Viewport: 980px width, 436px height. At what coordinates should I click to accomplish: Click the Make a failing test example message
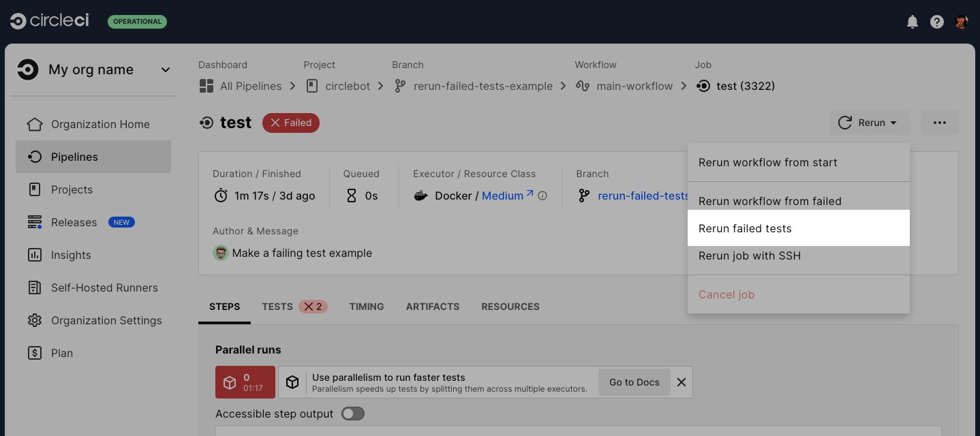pos(302,253)
